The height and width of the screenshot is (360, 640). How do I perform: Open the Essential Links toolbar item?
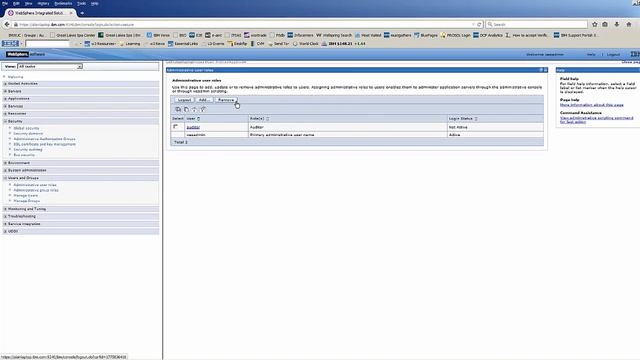183,44
